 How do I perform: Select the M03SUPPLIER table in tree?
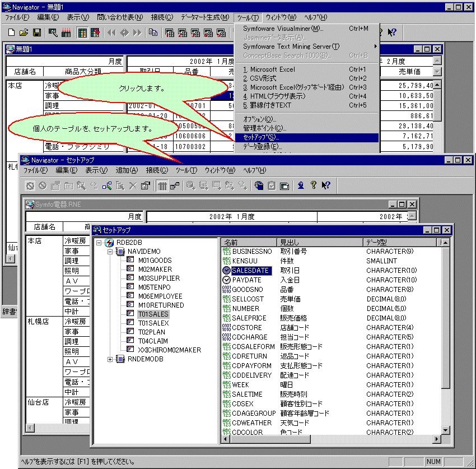(x=158, y=278)
